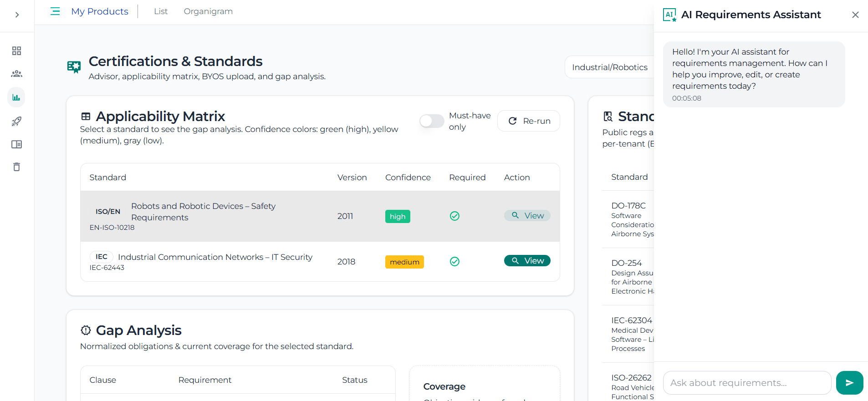868x401 pixels.
Task: View gap analysis for IEC-62443
Action: (527, 261)
